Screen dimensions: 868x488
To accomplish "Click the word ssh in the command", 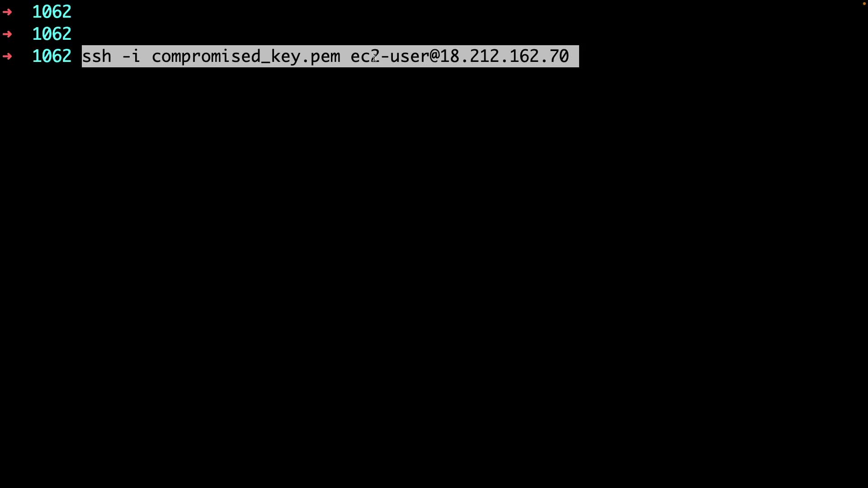I will [x=97, y=56].
